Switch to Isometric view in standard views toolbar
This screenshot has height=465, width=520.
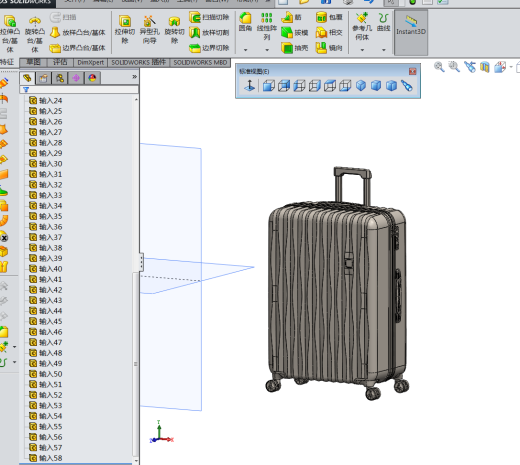click(x=361, y=86)
